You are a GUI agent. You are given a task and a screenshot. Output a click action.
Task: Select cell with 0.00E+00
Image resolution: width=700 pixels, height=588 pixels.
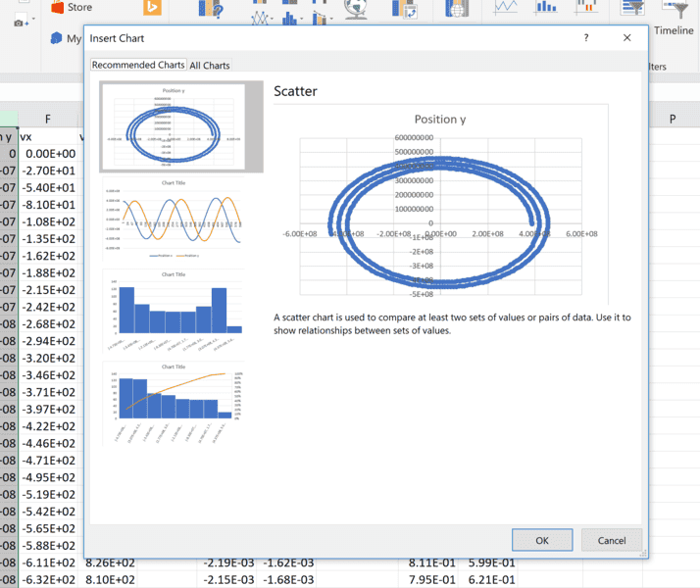click(x=48, y=154)
